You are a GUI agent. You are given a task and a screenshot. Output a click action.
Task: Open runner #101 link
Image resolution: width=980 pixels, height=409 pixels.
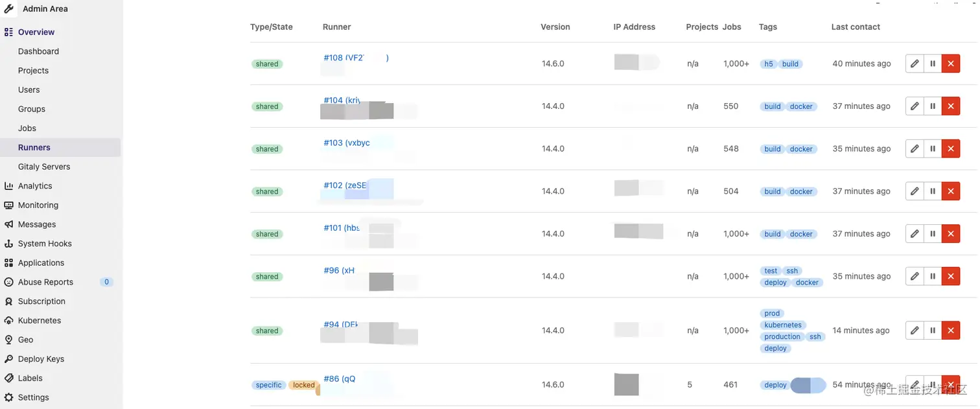tap(342, 228)
